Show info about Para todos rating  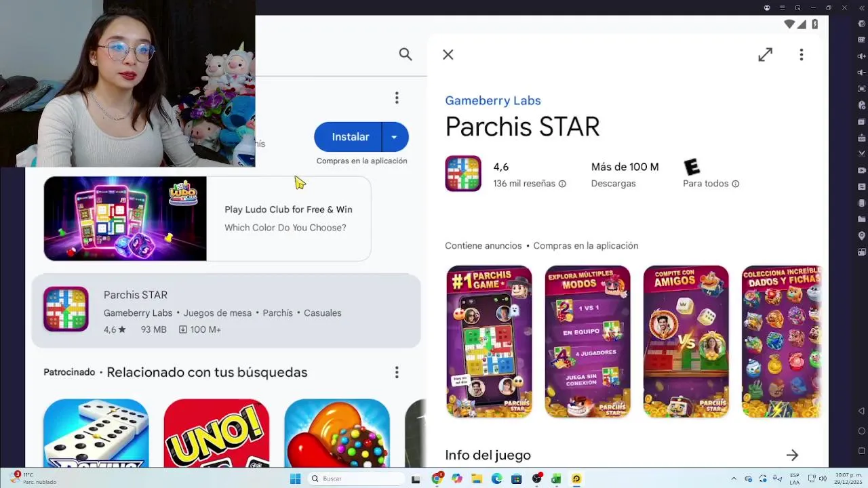(x=736, y=184)
